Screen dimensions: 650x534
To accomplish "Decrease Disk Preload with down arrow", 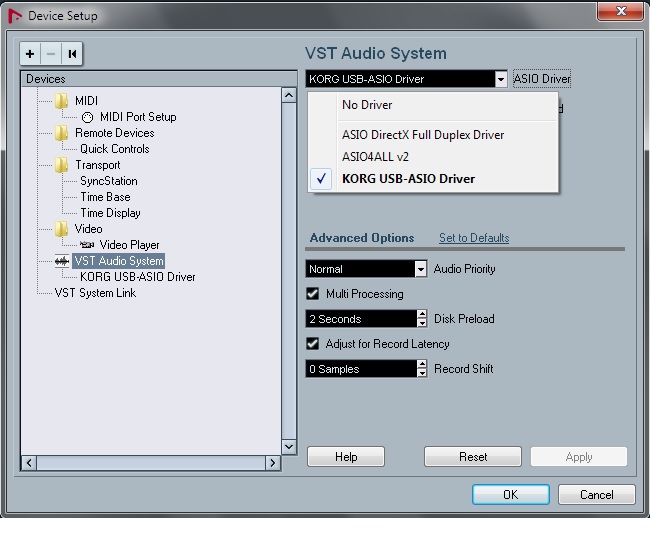I will pyautogui.click(x=422, y=323).
